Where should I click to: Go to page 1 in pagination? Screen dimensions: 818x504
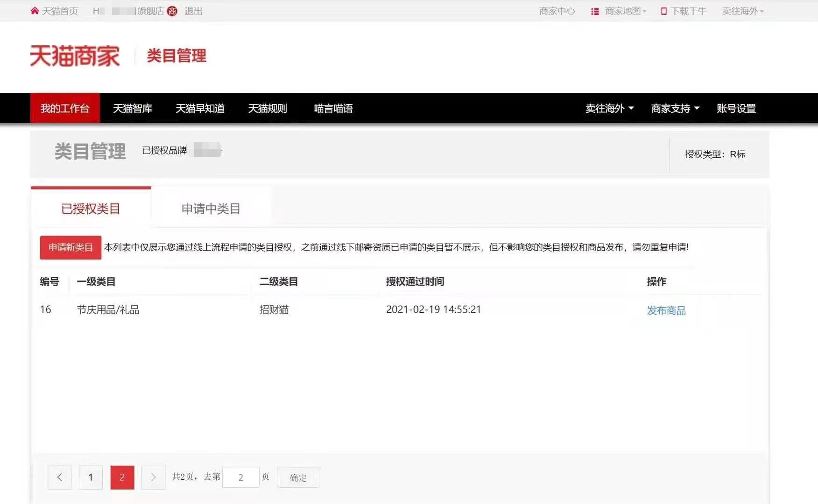[91, 477]
